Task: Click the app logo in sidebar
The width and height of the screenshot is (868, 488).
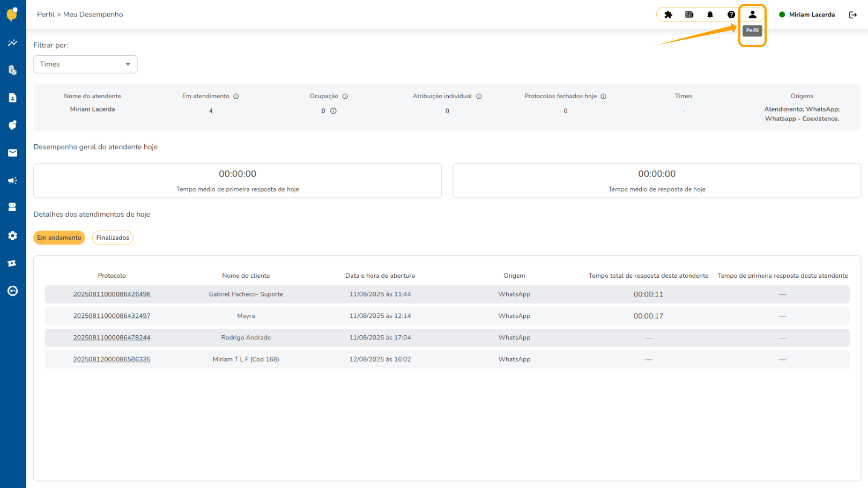Action: click(12, 14)
